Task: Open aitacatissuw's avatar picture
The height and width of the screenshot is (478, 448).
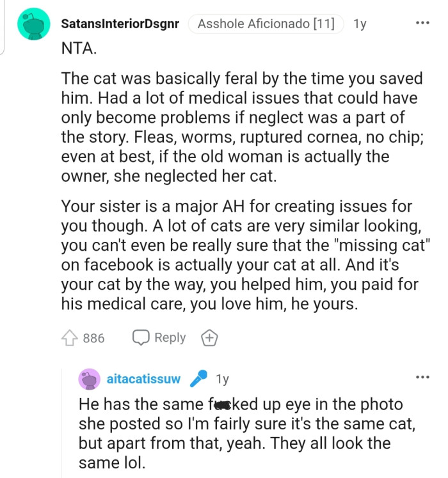Action: point(90,379)
